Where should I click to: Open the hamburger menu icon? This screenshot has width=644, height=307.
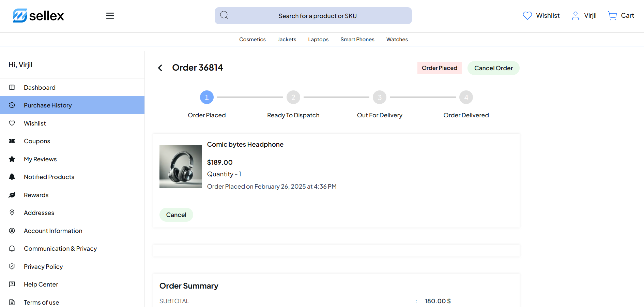click(x=110, y=16)
